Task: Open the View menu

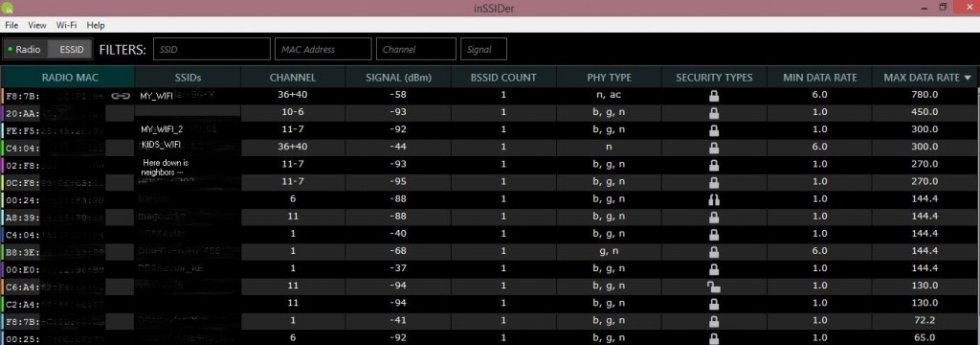Action: [x=37, y=25]
